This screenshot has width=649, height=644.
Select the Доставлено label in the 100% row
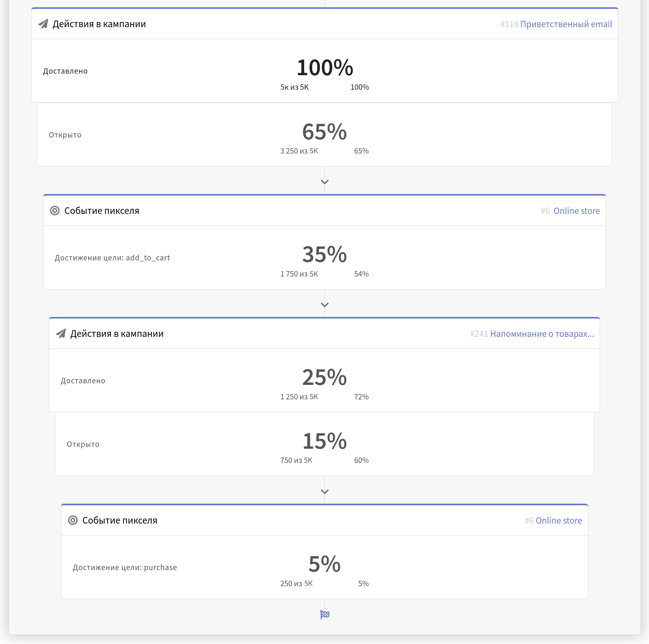point(65,71)
